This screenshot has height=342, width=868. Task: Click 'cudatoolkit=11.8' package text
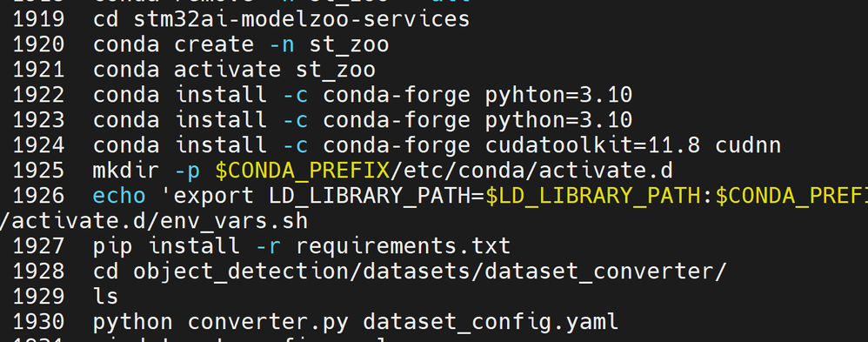pos(592,145)
